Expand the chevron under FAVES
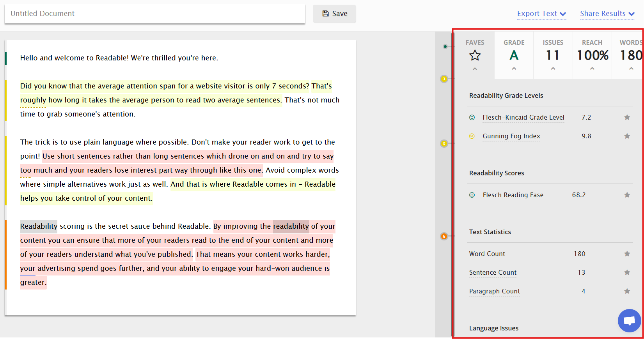The image size is (644, 339). pos(475,69)
